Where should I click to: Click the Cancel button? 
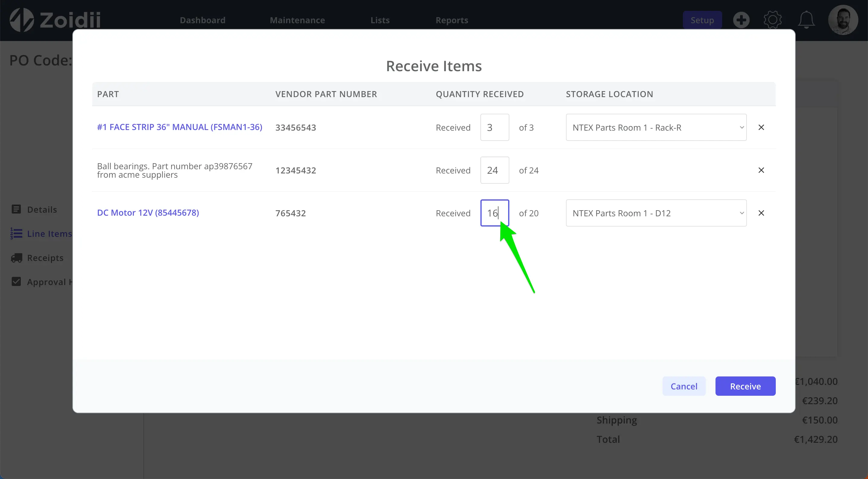click(x=684, y=386)
